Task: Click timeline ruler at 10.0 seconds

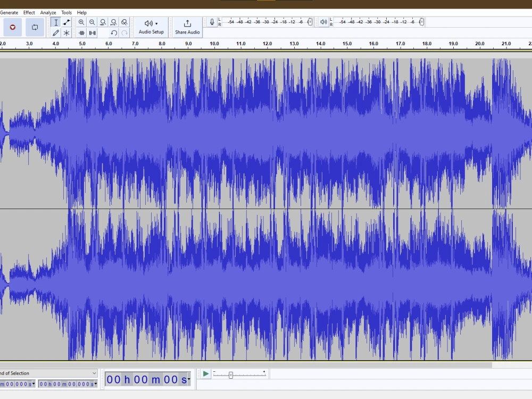Action: click(x=214, y=44)
